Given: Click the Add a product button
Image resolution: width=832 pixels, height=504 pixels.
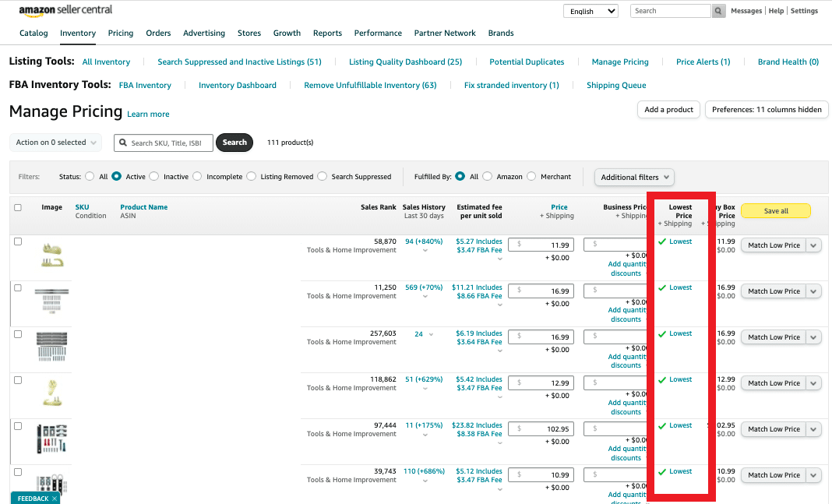Looking at the screenshot, I should click(668, 110).
